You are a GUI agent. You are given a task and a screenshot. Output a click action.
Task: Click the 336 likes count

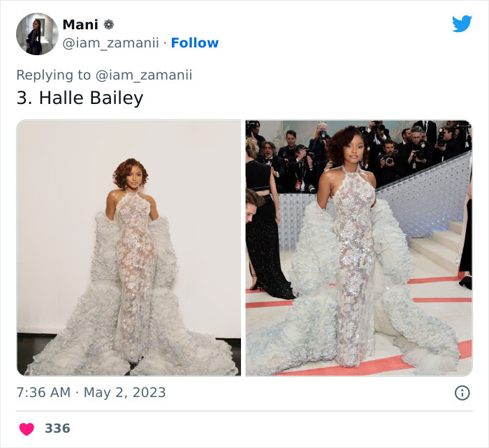(x=57, y=428)
